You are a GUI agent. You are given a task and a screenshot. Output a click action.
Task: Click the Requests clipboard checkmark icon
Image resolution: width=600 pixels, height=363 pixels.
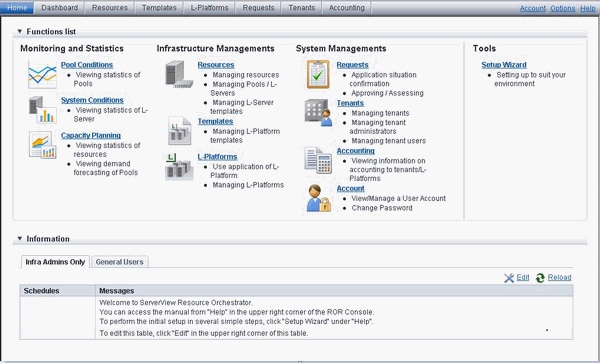(318, 75)
